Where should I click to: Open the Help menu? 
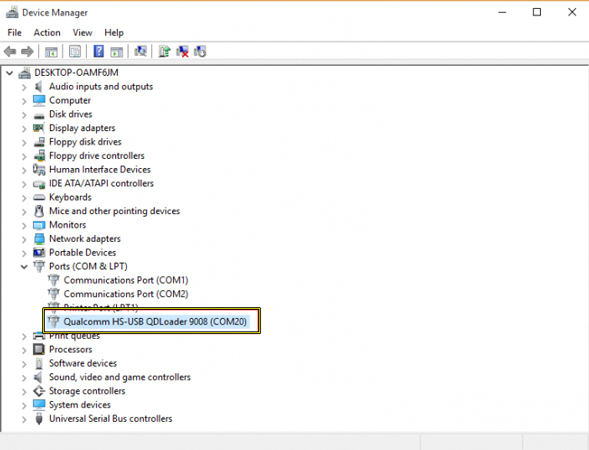[114, 33]
